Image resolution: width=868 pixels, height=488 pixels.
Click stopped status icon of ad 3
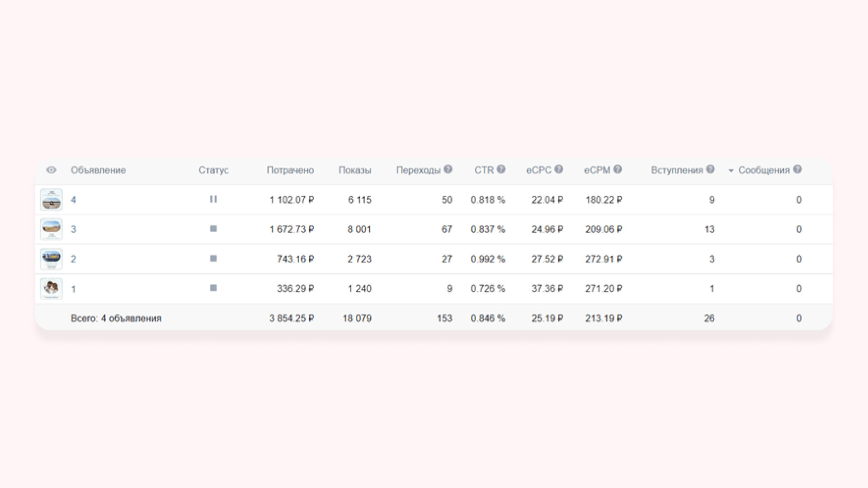pos(213,229)
